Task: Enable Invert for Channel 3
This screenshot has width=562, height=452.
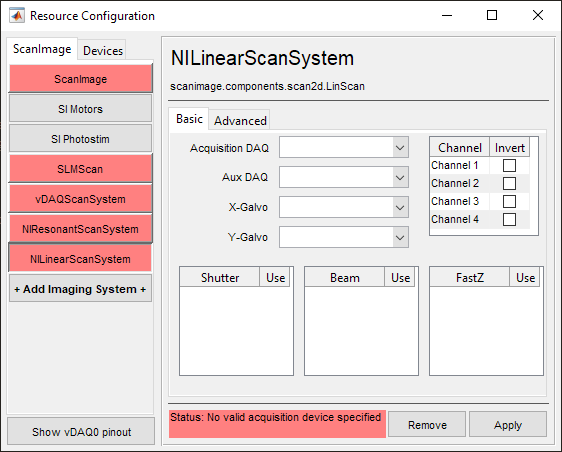Action: tap(509, 201)
